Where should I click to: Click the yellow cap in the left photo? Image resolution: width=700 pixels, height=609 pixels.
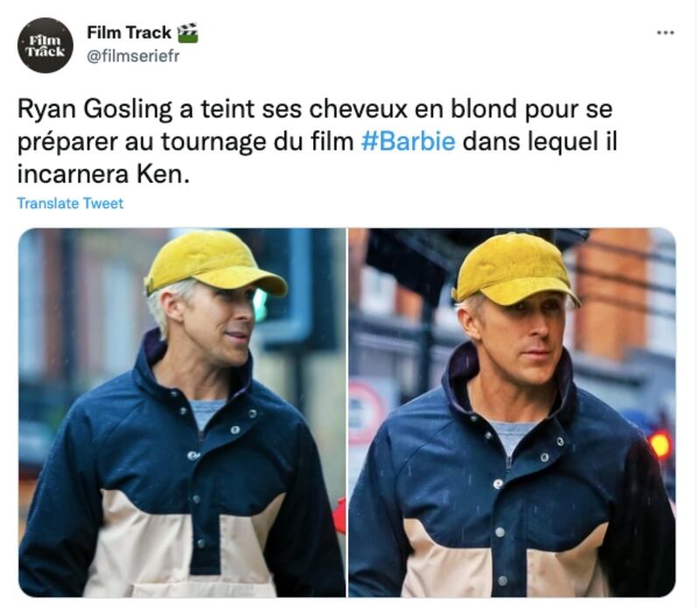[x=214, y=264]
